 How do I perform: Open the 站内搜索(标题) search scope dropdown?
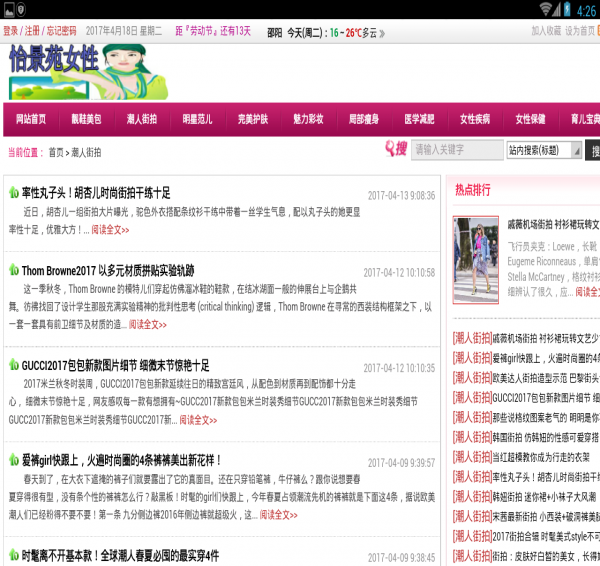pos(544,150)
